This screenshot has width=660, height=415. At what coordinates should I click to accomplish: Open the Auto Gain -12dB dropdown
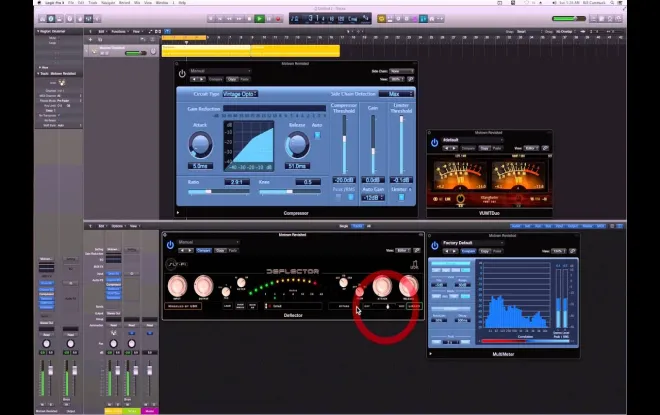tap(373, 198)
